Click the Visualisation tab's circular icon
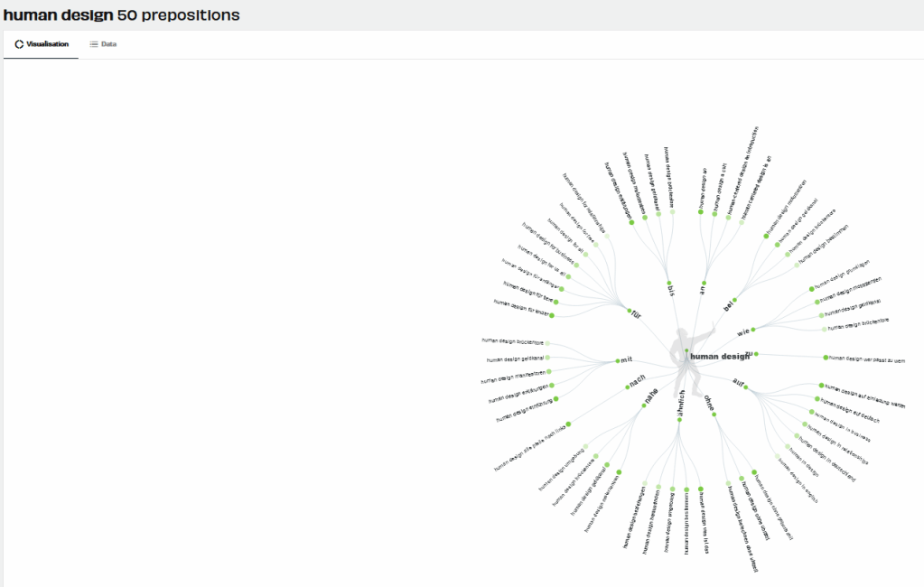The width and height of the screenshot is (924, 587). click(x=19, y=43)
